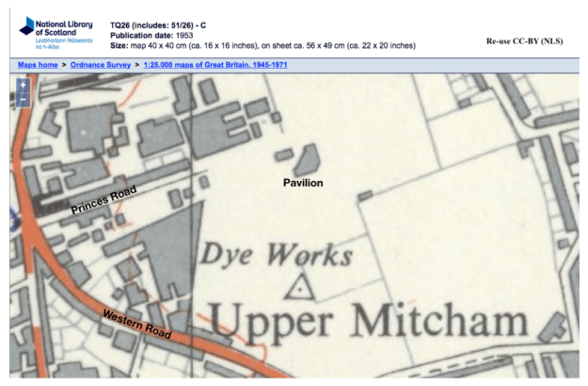Open the Maps home breadcrumb link
The image size is (588, 386).
(x=40, y=64)
